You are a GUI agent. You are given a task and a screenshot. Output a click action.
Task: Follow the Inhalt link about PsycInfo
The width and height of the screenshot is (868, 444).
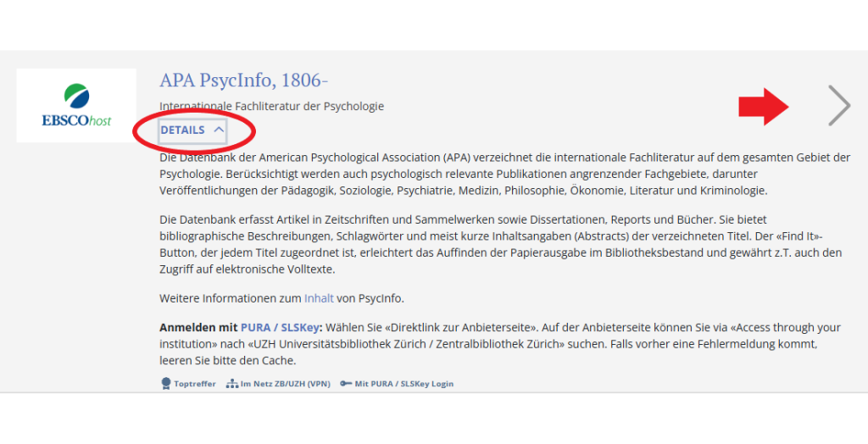[319, 298]
